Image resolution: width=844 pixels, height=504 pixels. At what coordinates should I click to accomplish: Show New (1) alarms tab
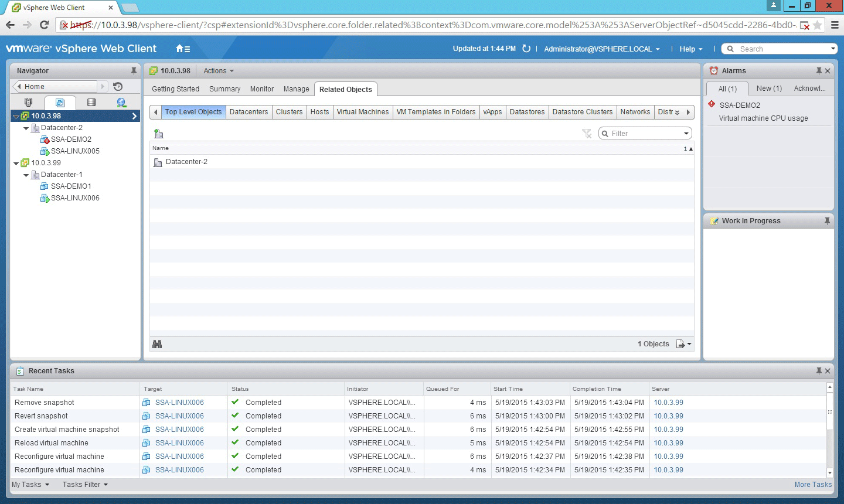[x=769, y=88]
